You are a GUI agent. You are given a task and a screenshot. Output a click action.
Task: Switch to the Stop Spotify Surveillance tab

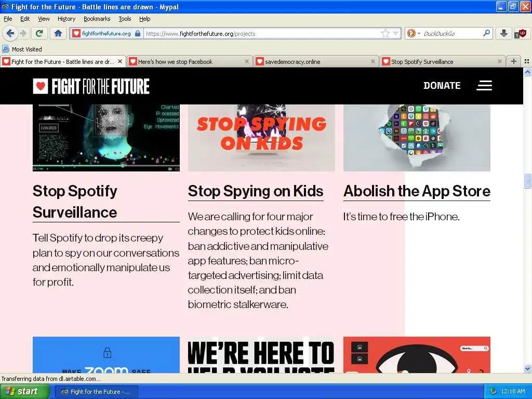[x=442, y=61]
